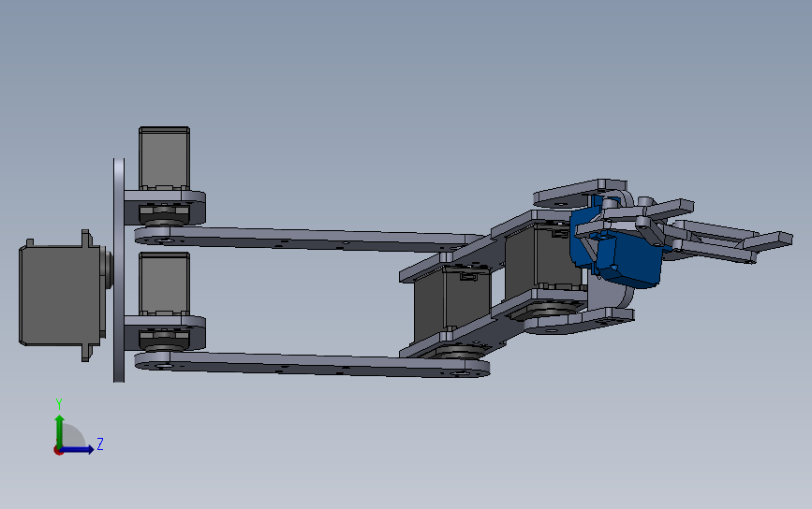Select the lower servo mounting bracket on plate
812x509 pixels.
165,332
